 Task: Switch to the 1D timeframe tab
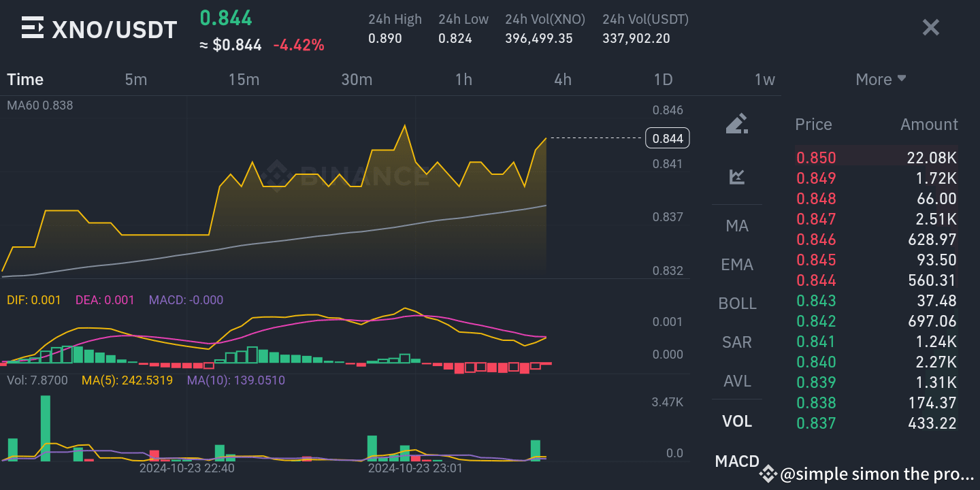(663, 79)
